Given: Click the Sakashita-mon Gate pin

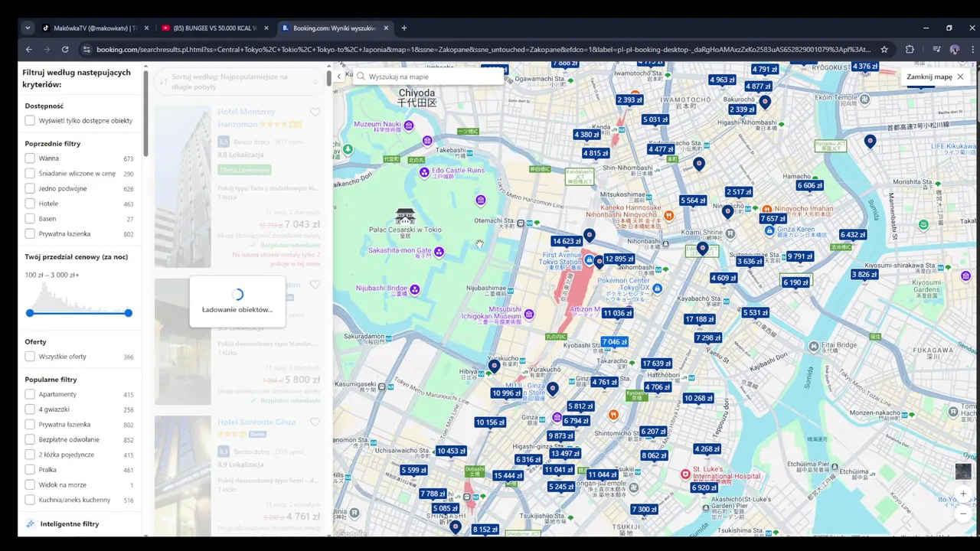Looking at the screenshot, I should pyautogui.click(x=439, y=252).
